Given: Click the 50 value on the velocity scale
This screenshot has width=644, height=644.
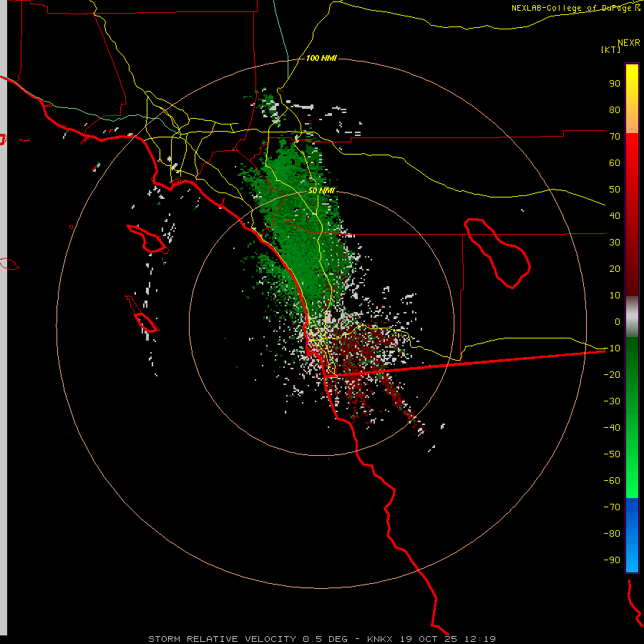Looking at the screenshot, I should [x=615, y=190].
